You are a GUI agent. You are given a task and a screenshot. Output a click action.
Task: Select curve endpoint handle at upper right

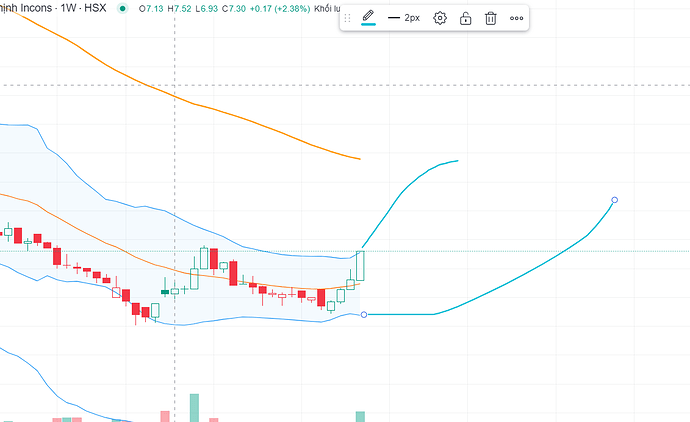click(x=615, y=200)
